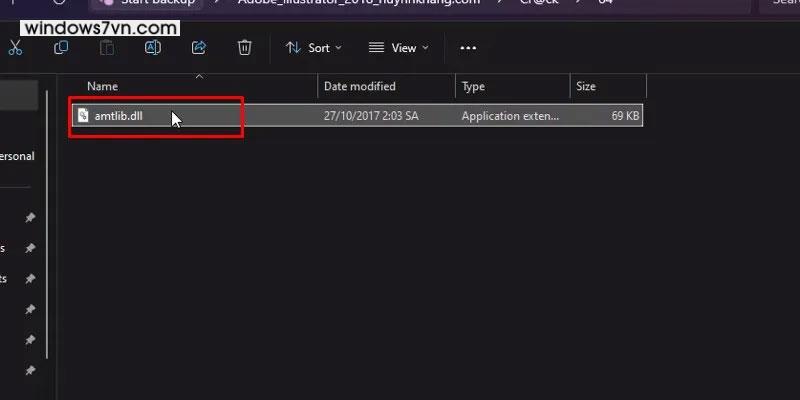Click the Search box in top right
Screen dimensions: 800x400
click(x=780, y=5)
